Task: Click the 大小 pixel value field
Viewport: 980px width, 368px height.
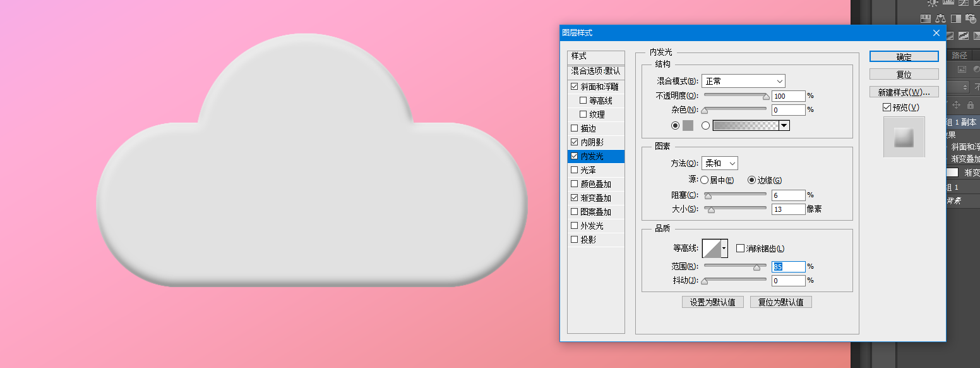Action: (x=789, y=209)
